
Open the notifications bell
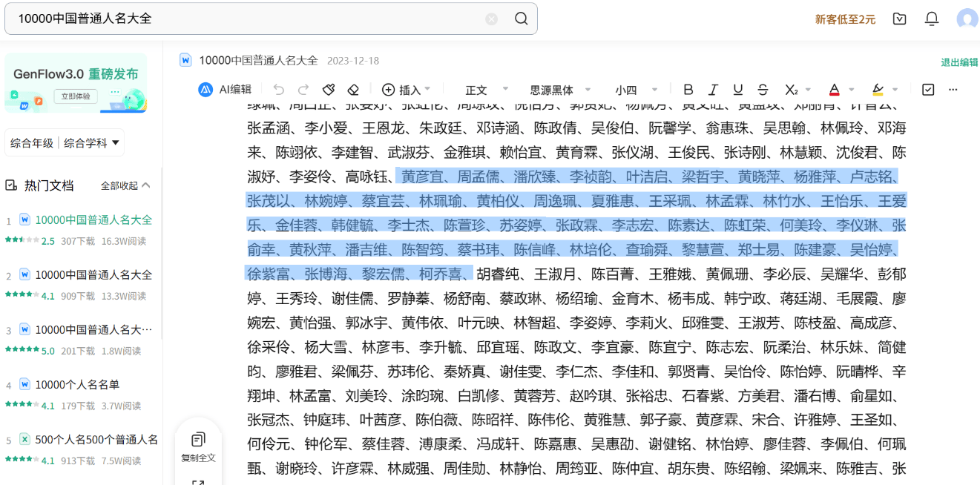click(x=932, y=19)
